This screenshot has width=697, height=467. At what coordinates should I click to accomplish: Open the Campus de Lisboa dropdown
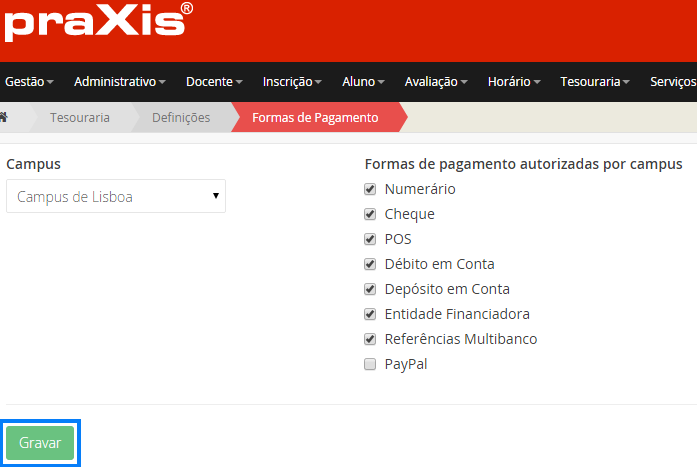coord(115,197)
